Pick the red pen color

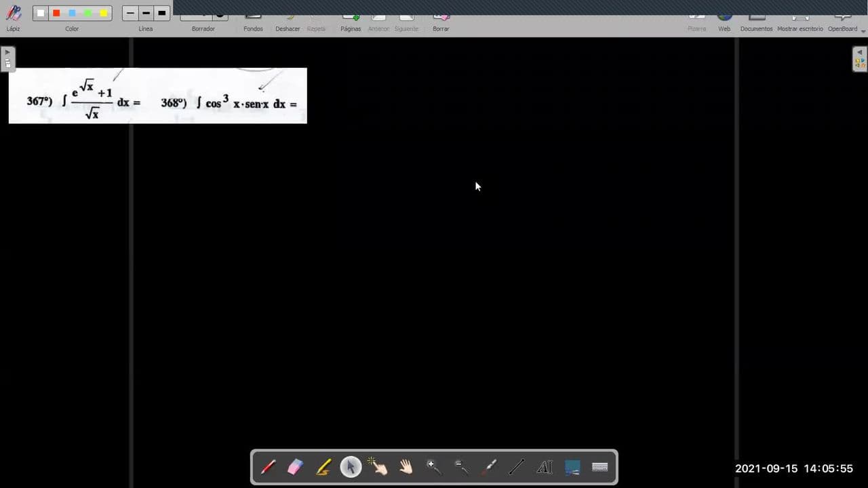56,13
